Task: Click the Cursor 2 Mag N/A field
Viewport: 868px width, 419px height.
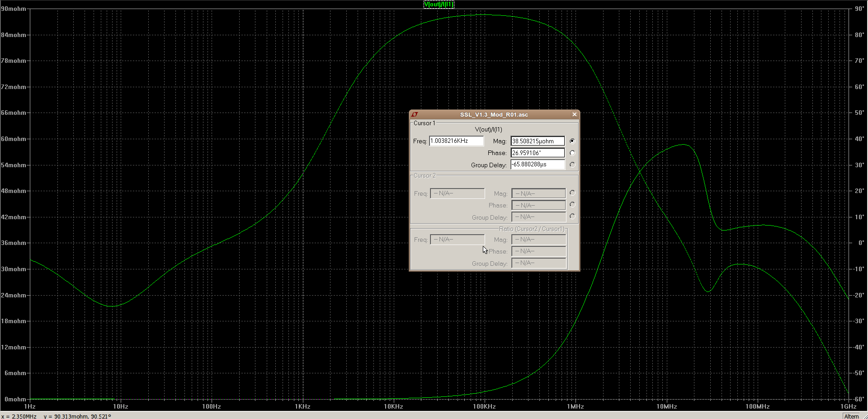Action: point(538,193)
